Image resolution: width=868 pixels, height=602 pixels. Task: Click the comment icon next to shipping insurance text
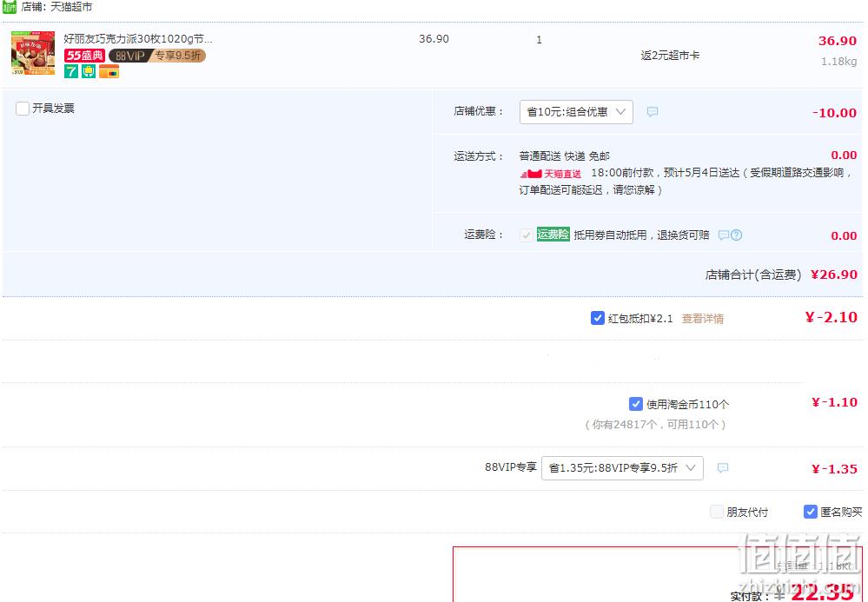click(x=724, y=235)
